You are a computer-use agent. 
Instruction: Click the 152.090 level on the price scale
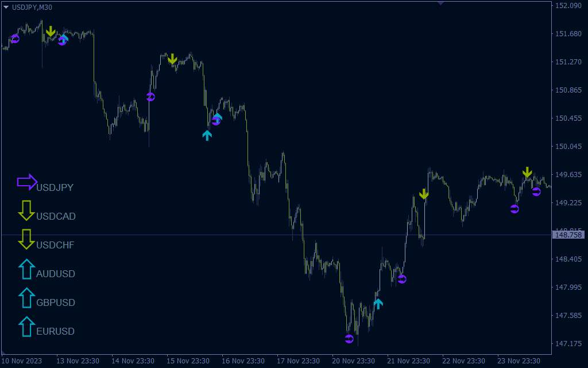click(x=567, y=6)
